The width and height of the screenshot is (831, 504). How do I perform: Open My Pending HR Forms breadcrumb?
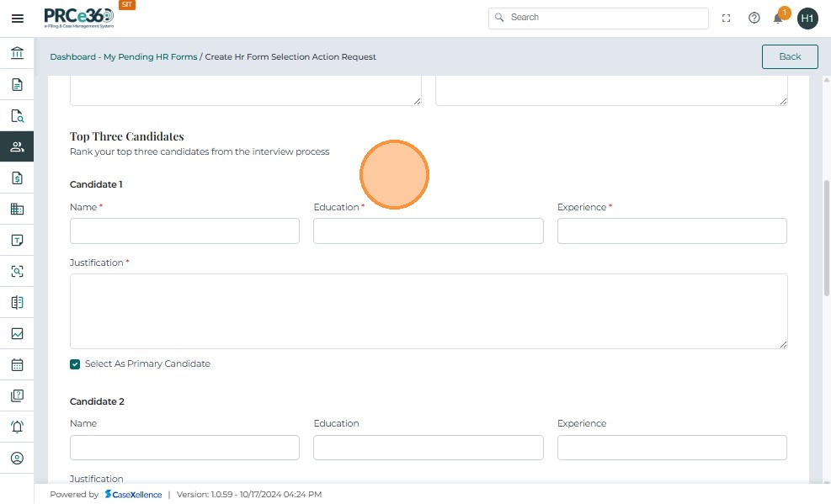point(151,57)
